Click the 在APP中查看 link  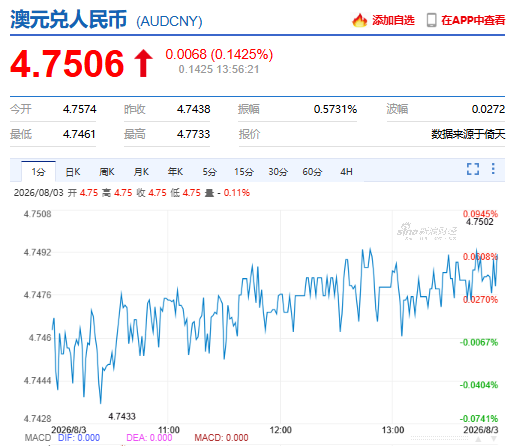click(473, 20)
